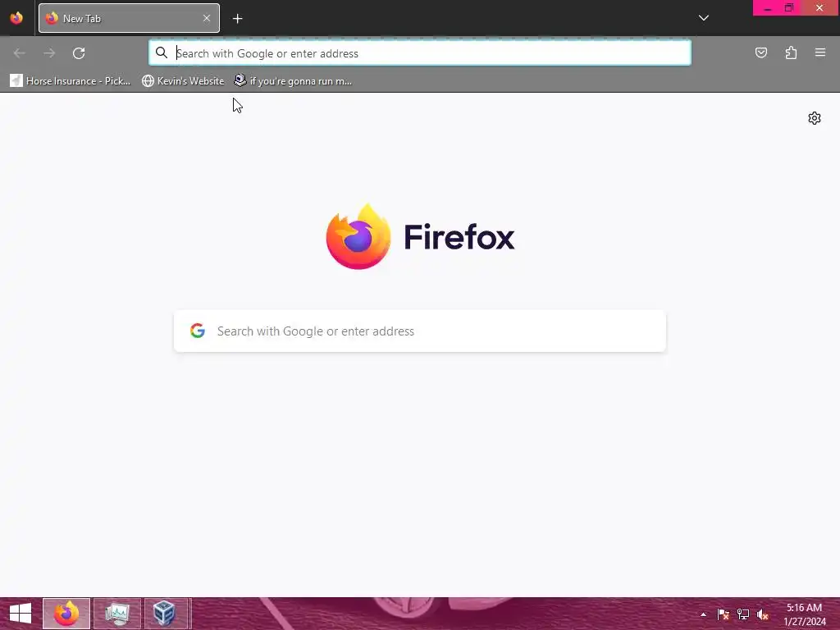Open the Windows Start menu

tap(21, 614)
